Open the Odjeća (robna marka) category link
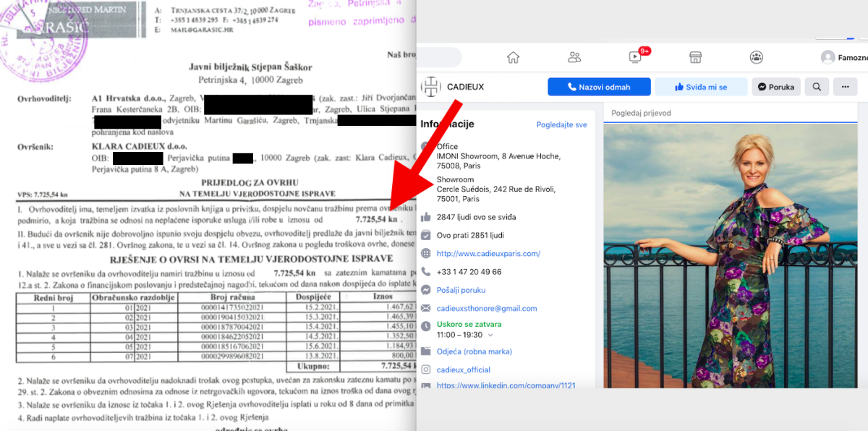 (x=475, y=351)
